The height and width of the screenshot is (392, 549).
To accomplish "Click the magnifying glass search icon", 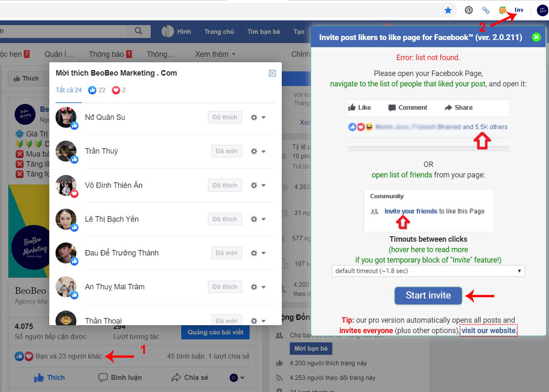I will [139, 31].
